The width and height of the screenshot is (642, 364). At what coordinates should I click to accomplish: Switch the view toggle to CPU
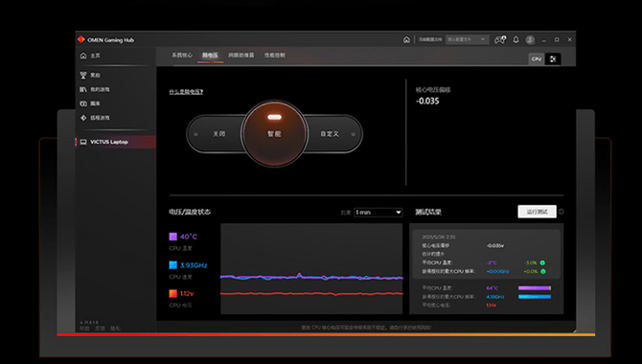click(x=537, y=59)
